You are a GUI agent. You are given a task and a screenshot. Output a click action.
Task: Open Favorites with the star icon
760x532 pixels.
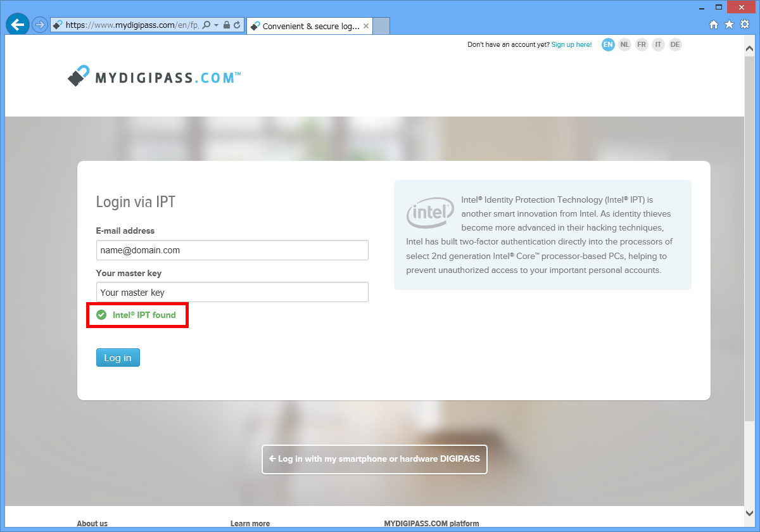729,25
